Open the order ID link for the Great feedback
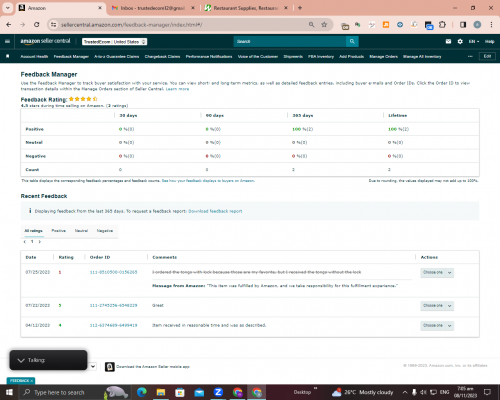Viewport: 500px width, 400px height. tap(113, 305)
